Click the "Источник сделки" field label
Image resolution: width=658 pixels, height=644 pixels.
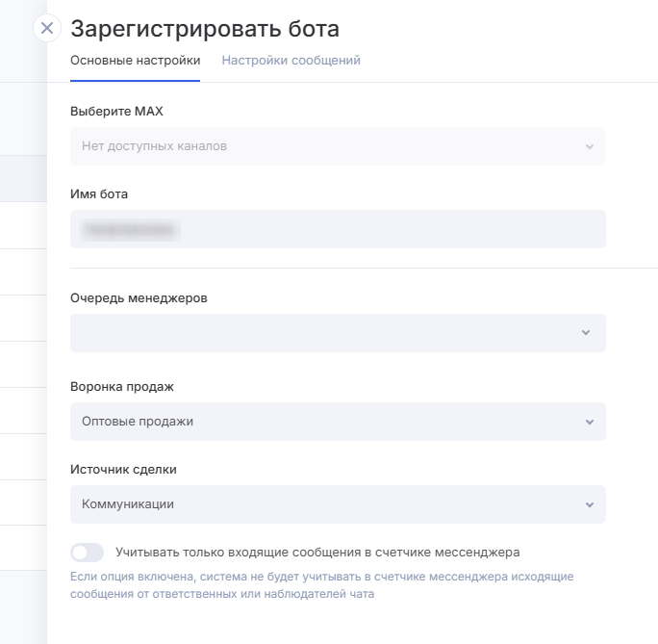(123, 470)
